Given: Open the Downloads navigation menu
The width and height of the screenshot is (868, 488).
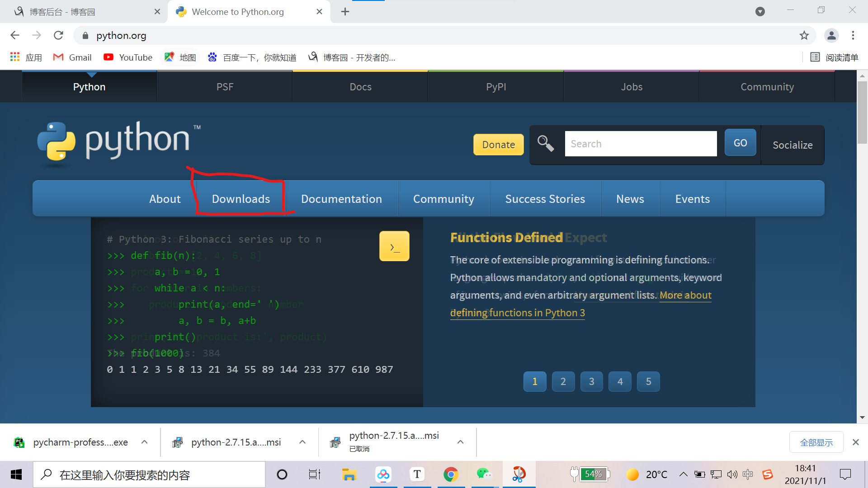Looking at the screenshot, I should click(x=241, y=199).
